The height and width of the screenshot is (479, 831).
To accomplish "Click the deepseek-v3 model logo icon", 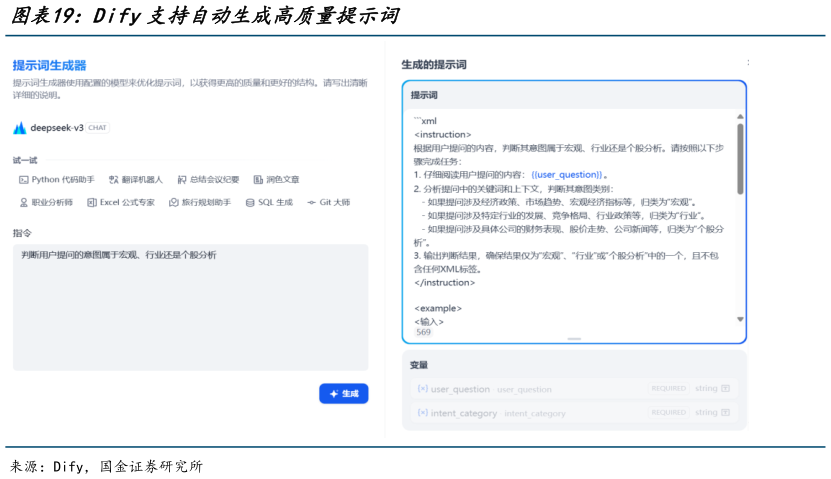I will [x=20, y=128].
